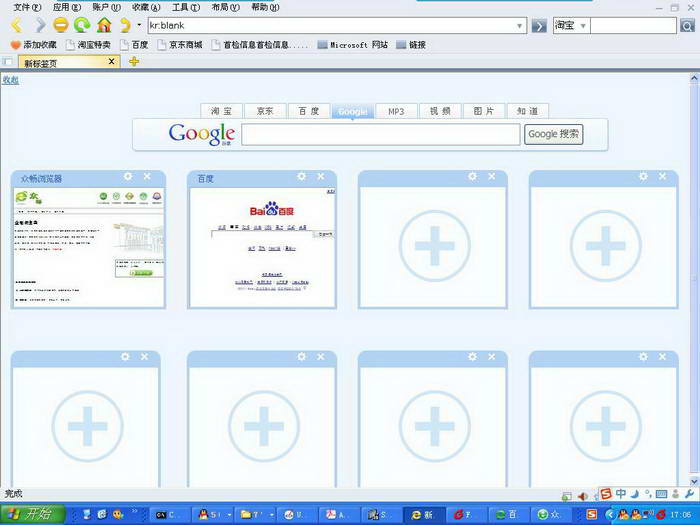Switch search to 百度 tab
Viewport: 700px width, 525px height.
309,111
